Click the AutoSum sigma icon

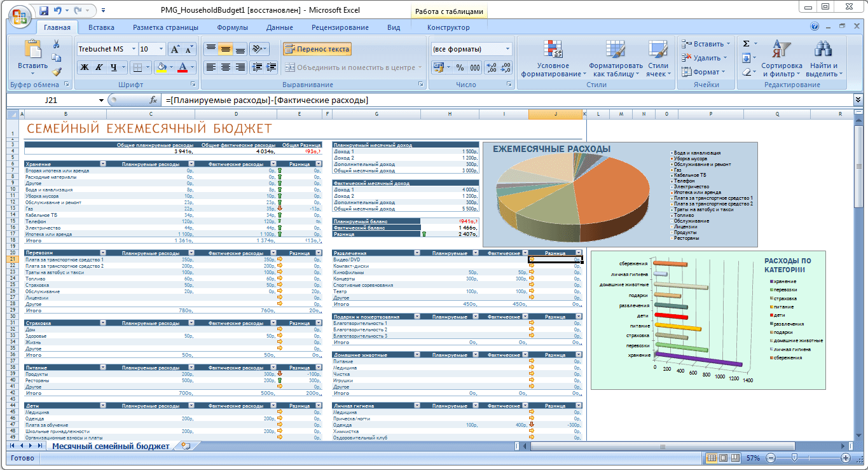point(747,44)
